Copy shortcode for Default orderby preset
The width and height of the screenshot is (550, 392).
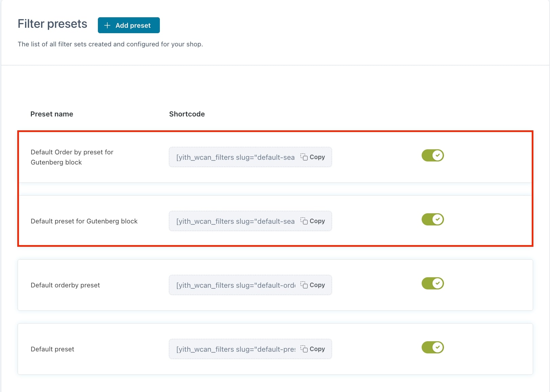[313, 285]
